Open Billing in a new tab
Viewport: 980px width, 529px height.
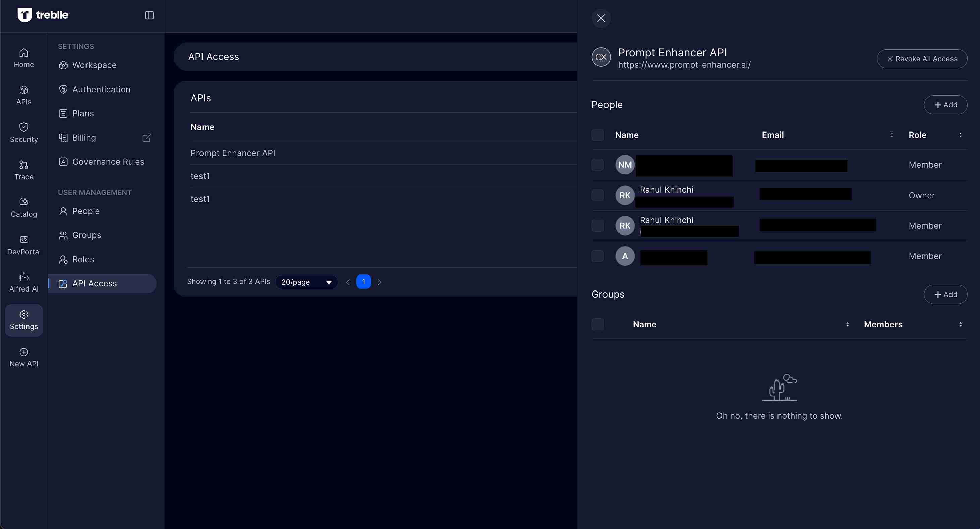(84, 138)
